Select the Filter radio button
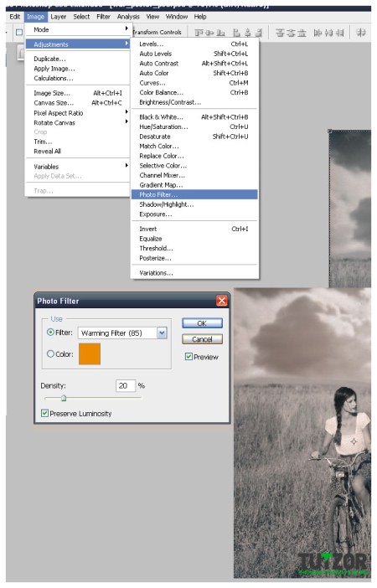The height and width of the screenshot is (588, 377). [50, 333]
